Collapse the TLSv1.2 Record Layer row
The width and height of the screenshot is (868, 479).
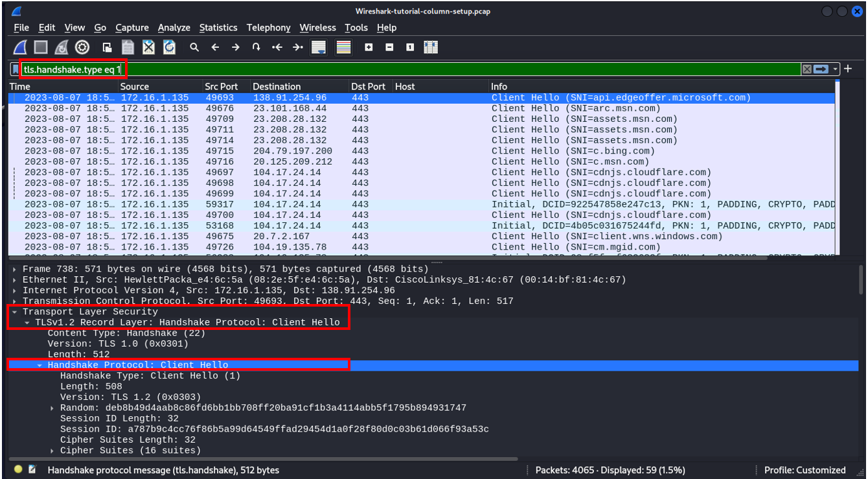click(28, 322)
